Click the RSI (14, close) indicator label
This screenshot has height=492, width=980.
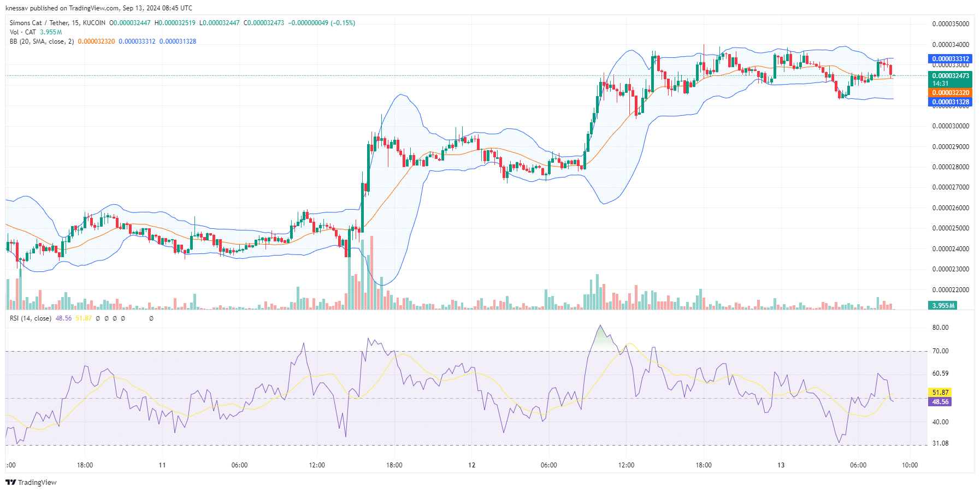point(31,318)
